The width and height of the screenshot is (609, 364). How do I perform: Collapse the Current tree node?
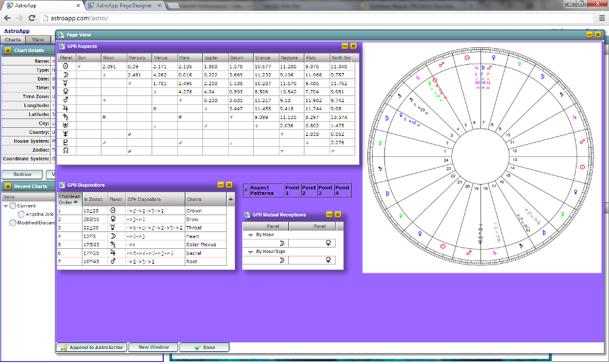coord(6,206)
